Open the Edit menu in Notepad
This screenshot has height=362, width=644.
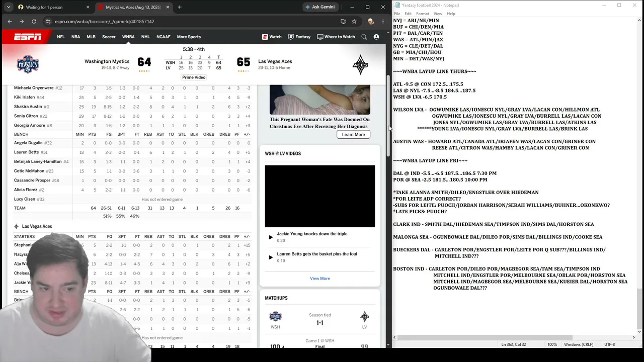[408, 14]
